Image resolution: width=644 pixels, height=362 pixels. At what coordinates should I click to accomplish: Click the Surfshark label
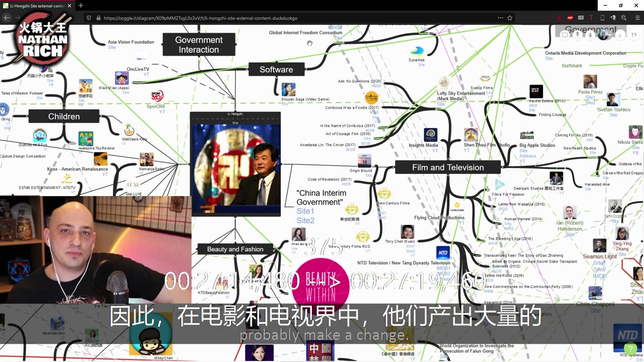point(572,66)
